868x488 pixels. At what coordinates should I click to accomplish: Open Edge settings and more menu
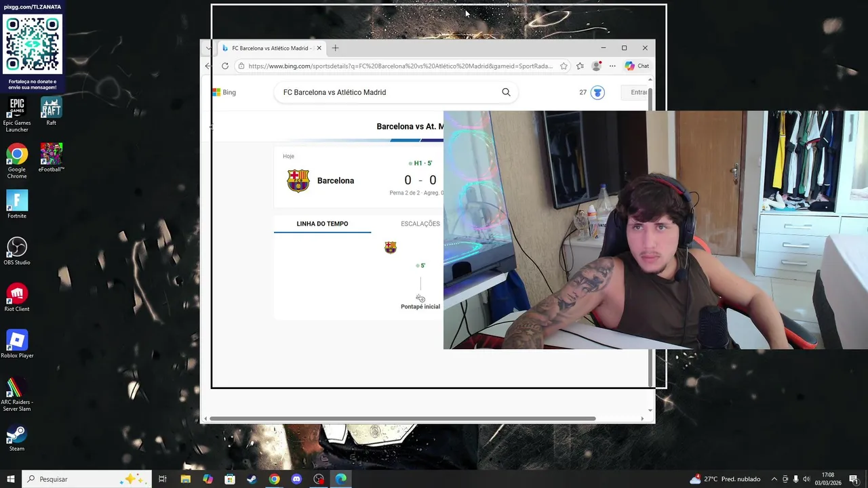612,66
